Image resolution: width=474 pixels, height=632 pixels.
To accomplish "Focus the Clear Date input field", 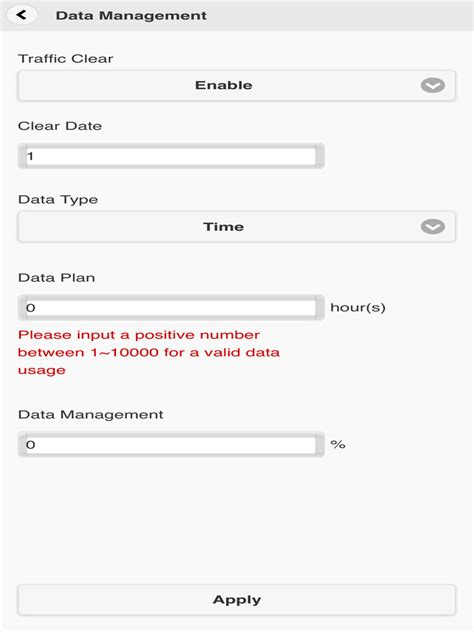I will point(171,156).
